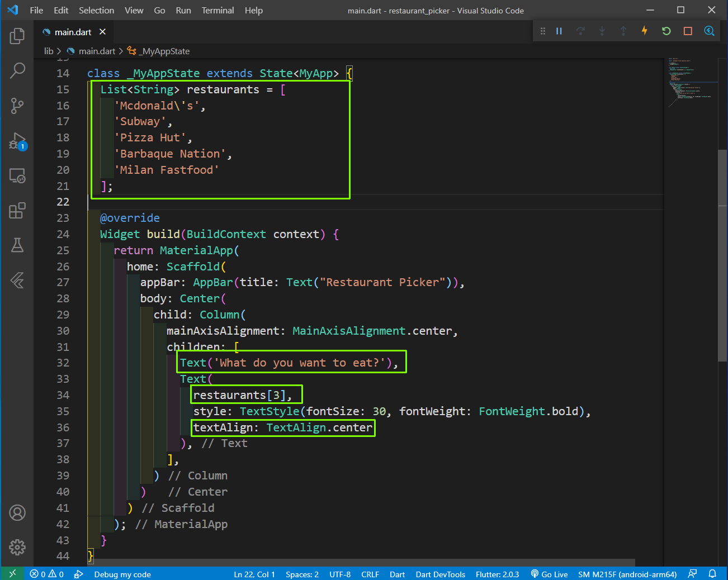This screenshot has height=580, width=728.
Task: Restart the debug session
Action: (x=666, y=31)
